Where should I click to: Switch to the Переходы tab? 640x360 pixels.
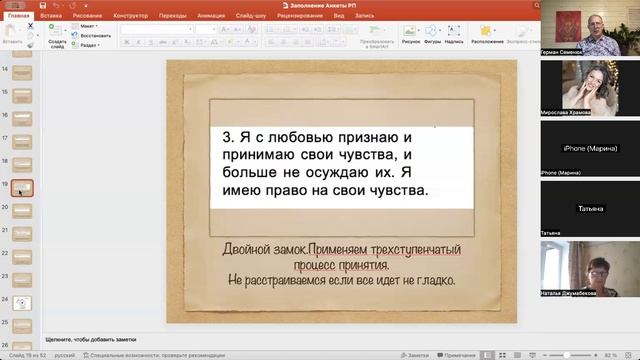tap(173, 16)
